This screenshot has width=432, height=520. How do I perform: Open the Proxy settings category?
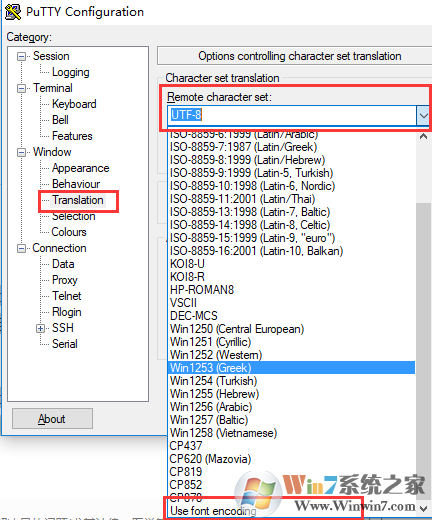click(x=65, y=280)
